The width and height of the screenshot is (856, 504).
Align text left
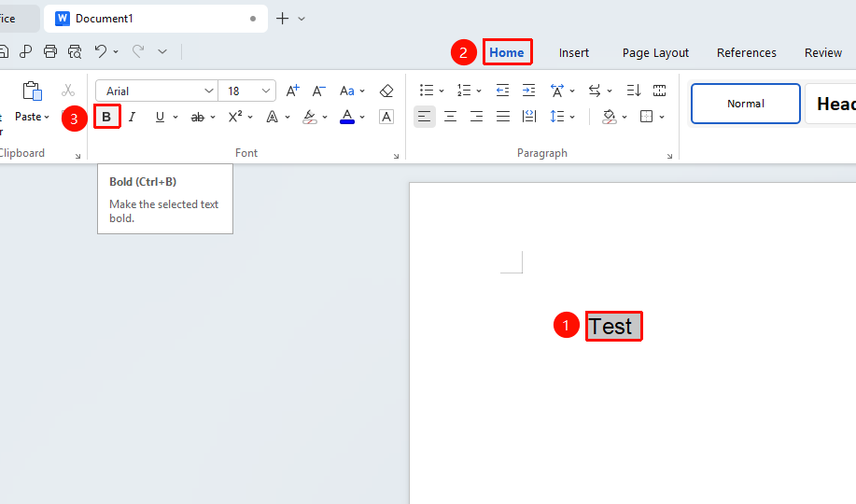pos(424,117)
